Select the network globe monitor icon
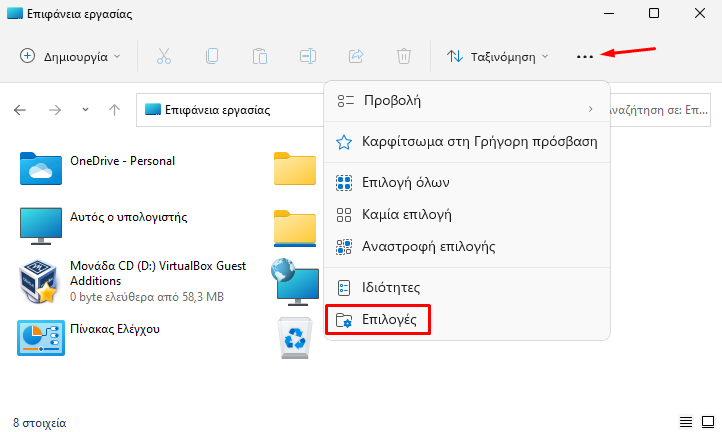Screen dimensions: 722x432 coord(295,282)
